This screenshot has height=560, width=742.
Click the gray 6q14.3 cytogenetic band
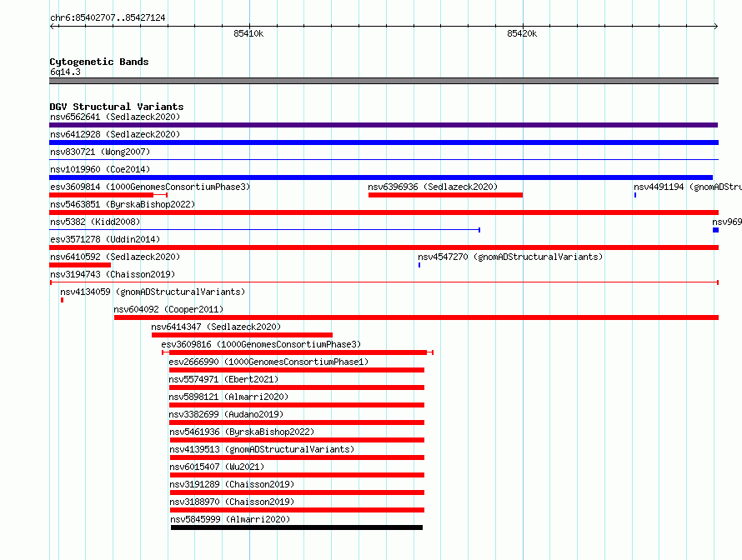[x=384, y=81]
